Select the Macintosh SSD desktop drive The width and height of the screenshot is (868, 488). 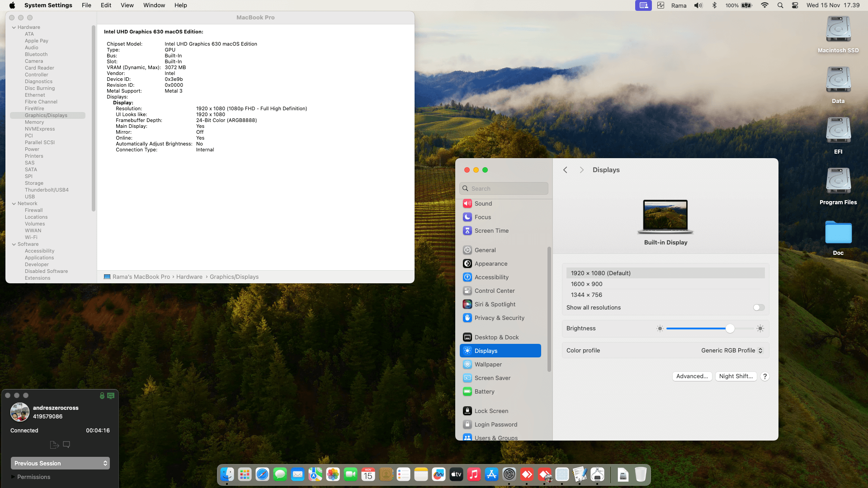838,35
